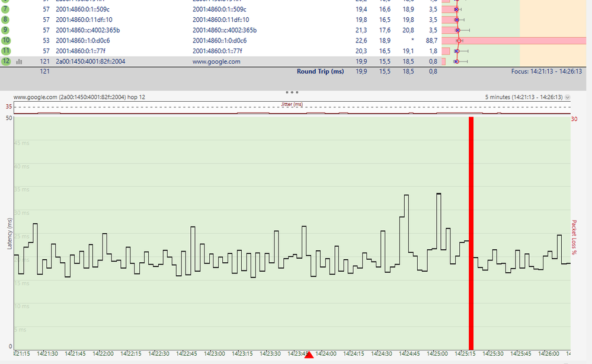592x364 pixels.
Task: Click the latency marker on hop 9's bar
Action: (x=457, y=30)
